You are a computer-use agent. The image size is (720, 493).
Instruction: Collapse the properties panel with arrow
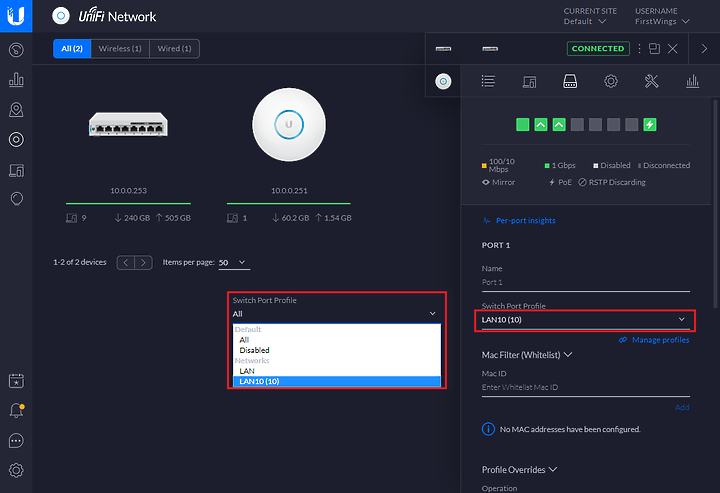pos(704,49)
